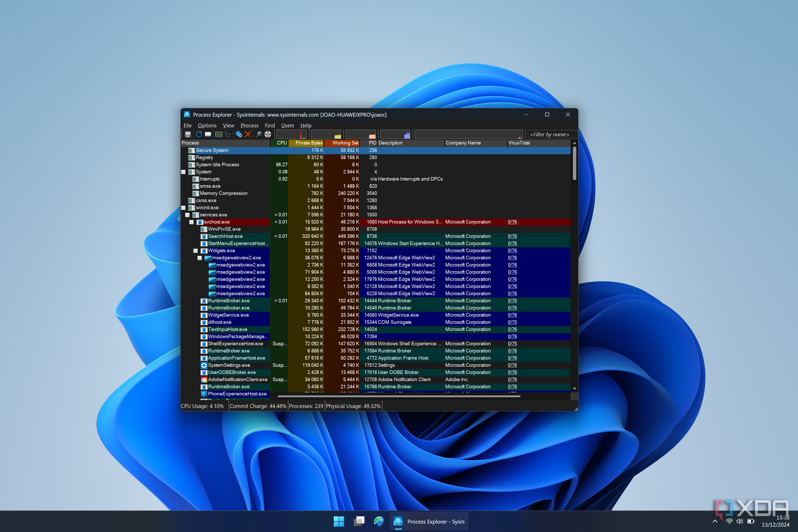Open process Properties icon in toolbar
This screenshot has width=798, height=532.
239,134
